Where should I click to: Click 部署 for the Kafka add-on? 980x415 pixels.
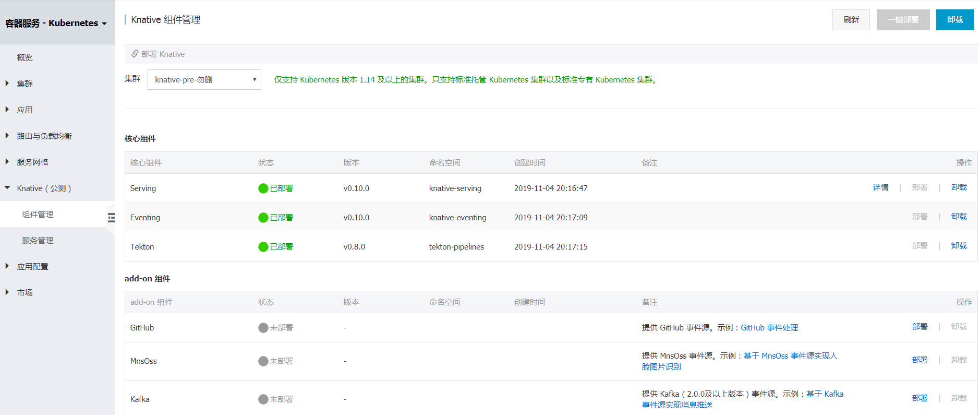tap(920, 398)
